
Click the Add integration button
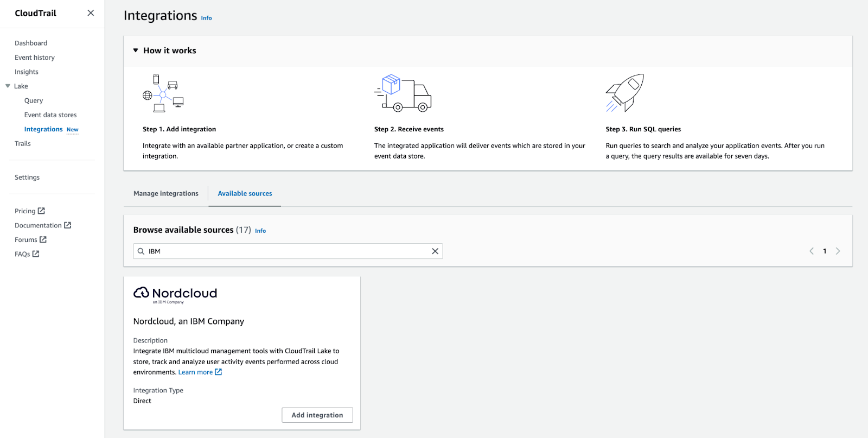[x=317, y=415]
